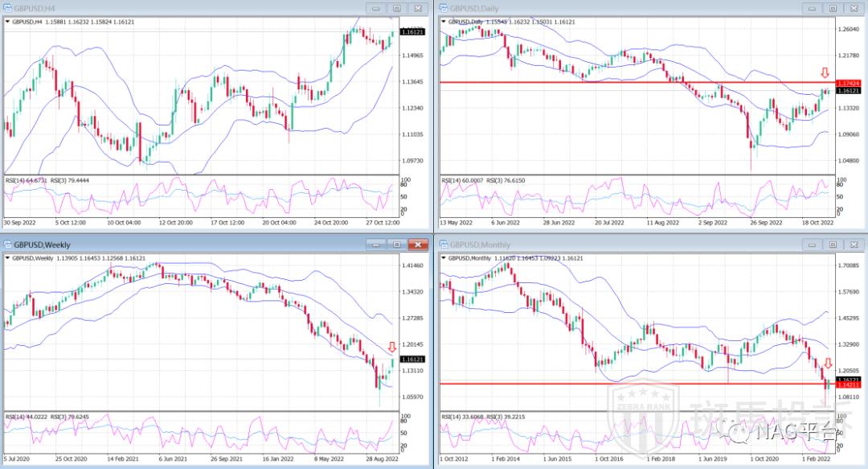Click the GBPUSD,Monthly OHLC quote line in chart
Viewport: 868px width, 469px height.
[515, 258]
